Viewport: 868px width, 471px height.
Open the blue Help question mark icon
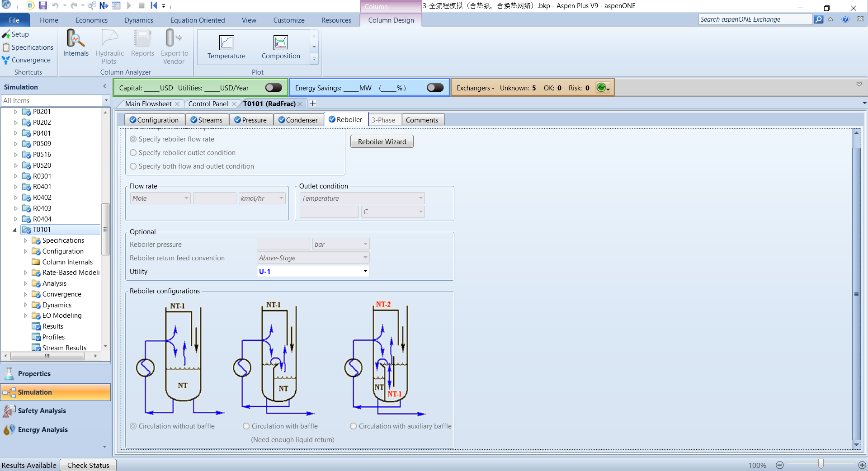pos(845,19)
